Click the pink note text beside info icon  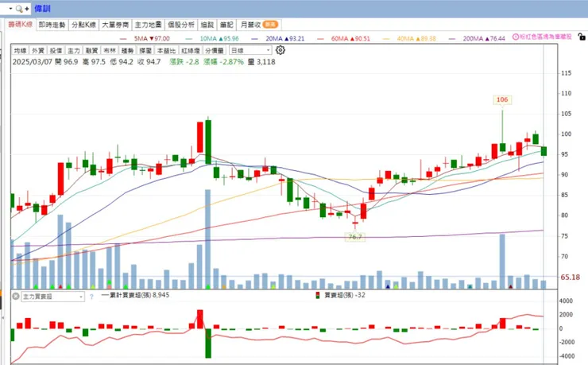(546, 37)
